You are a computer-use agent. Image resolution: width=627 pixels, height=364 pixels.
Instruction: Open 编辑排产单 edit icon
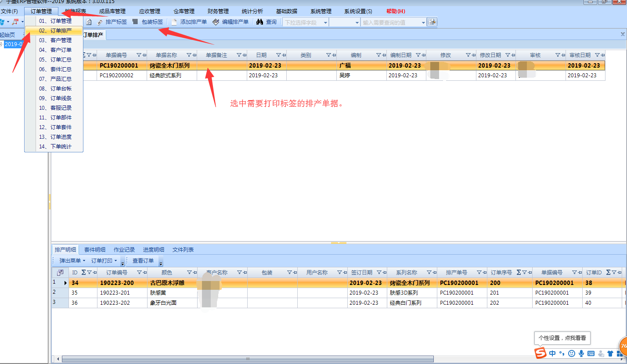(216, 22)
